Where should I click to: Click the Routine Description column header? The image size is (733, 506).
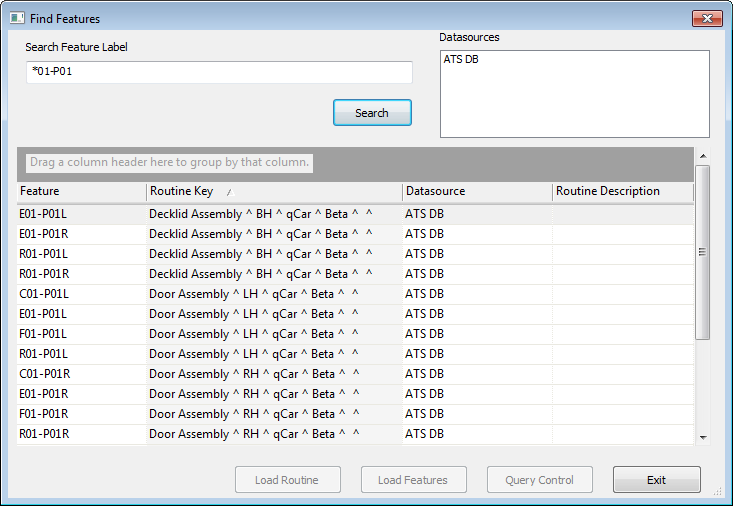621,191
